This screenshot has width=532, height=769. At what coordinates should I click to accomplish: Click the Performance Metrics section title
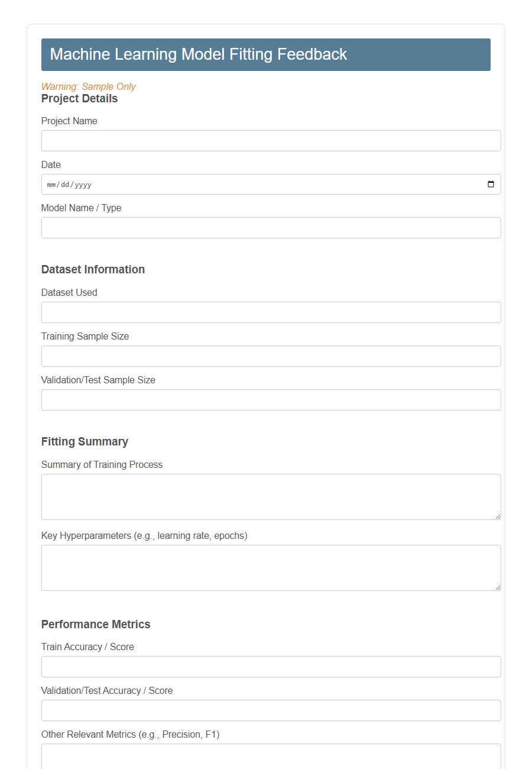pos(96,624)
